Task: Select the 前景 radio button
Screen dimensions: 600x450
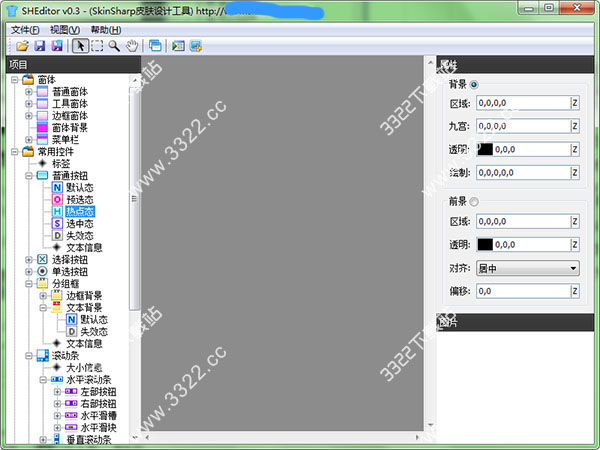Action: [474, 201]
